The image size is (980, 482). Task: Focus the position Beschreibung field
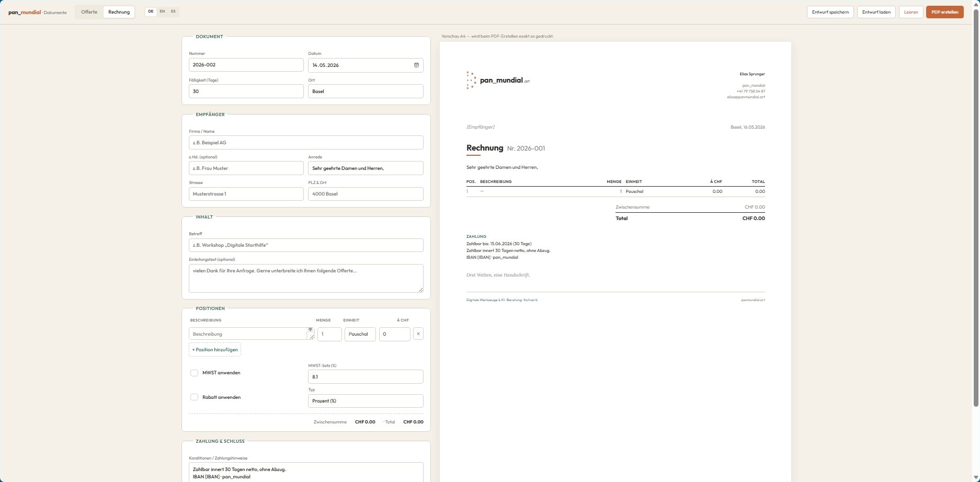(x=251, y=334)
